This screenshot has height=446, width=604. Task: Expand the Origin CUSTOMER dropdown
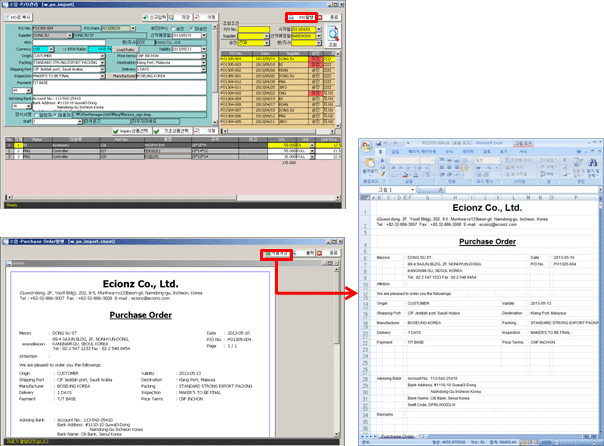[102, 56]
